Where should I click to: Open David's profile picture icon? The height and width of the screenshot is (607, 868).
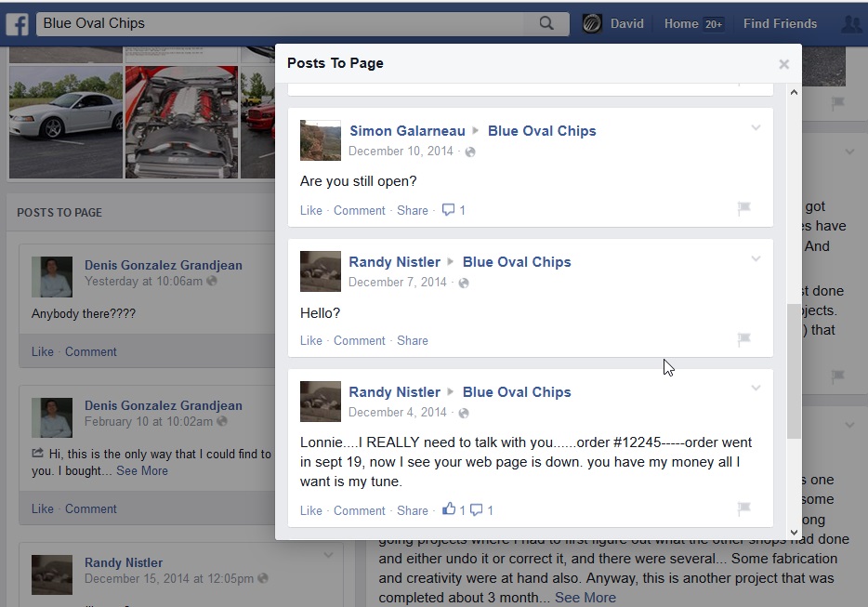[x=592, y=24]
